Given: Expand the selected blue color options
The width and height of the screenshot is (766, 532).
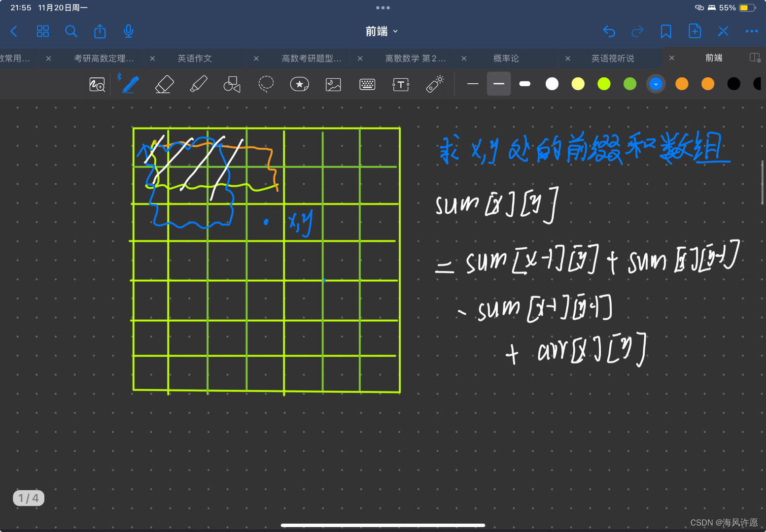Looking at the screenshot, I should 656,84.
